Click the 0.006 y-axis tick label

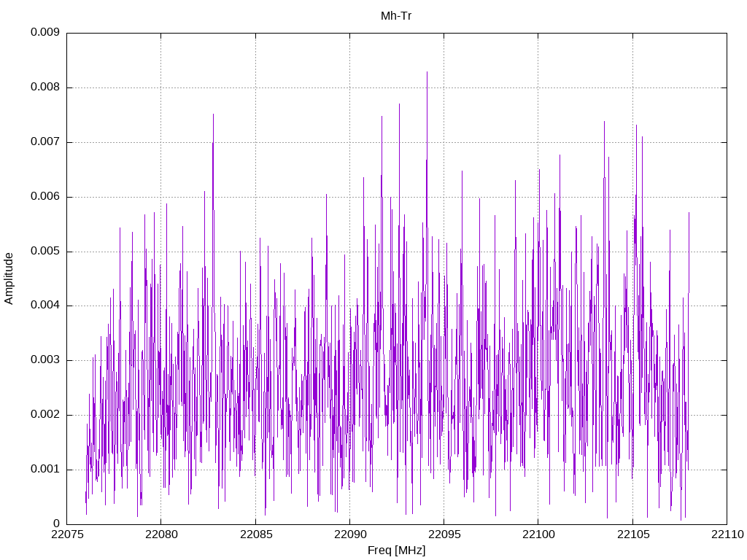tap(45, 197)
